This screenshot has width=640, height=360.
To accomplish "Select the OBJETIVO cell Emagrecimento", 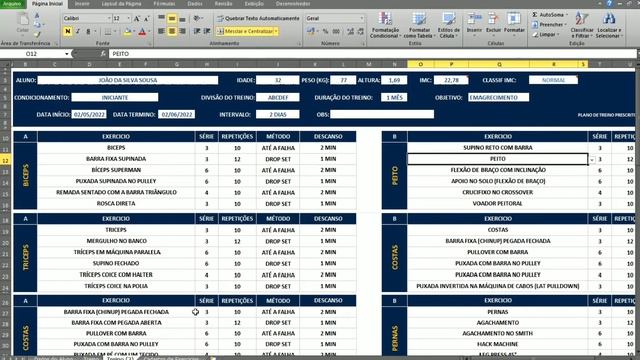I will (498, 98).
